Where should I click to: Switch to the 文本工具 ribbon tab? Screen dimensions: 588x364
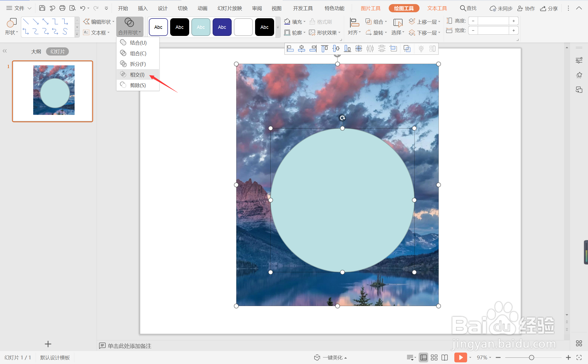pos(437,8)
